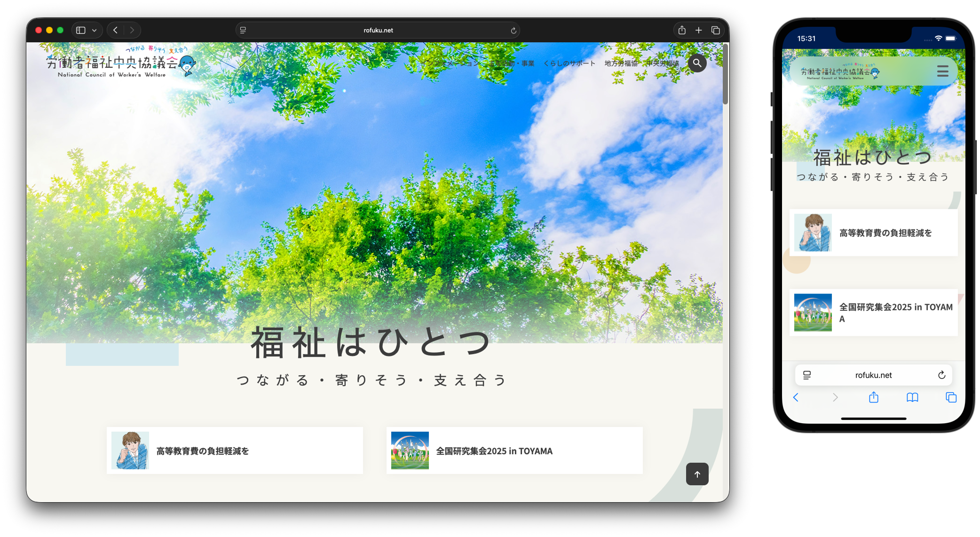Click the scroll-to-top arrow button

tap(697, 474)
